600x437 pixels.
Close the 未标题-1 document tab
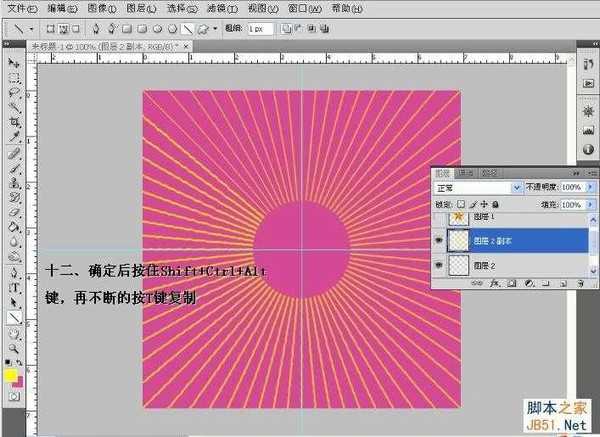click(186, 46)
